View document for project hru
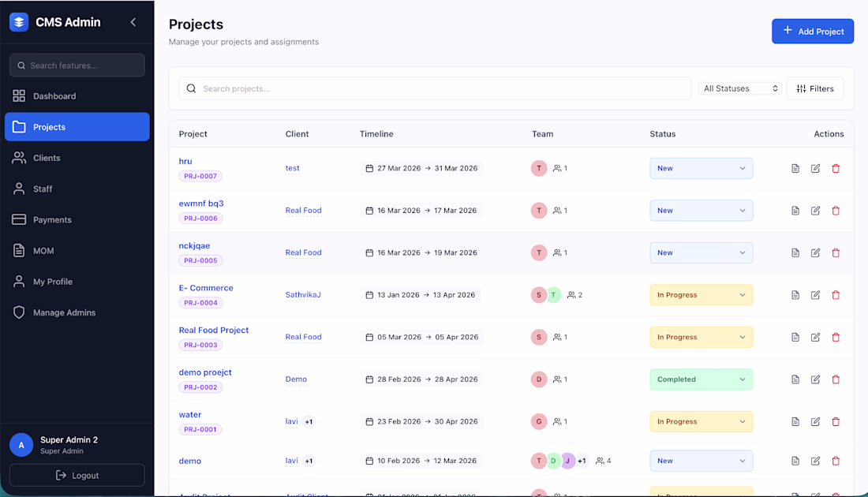 point(795,168)
